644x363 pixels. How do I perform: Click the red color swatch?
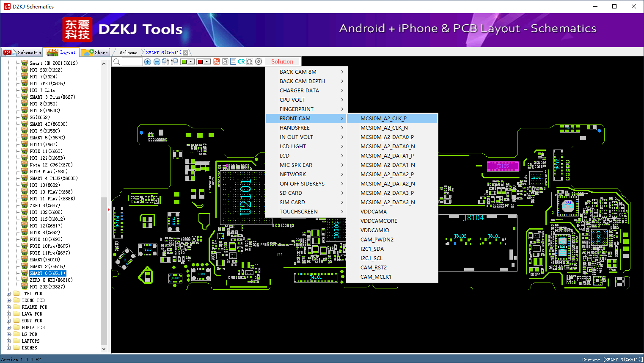click(x=200, y=62)
